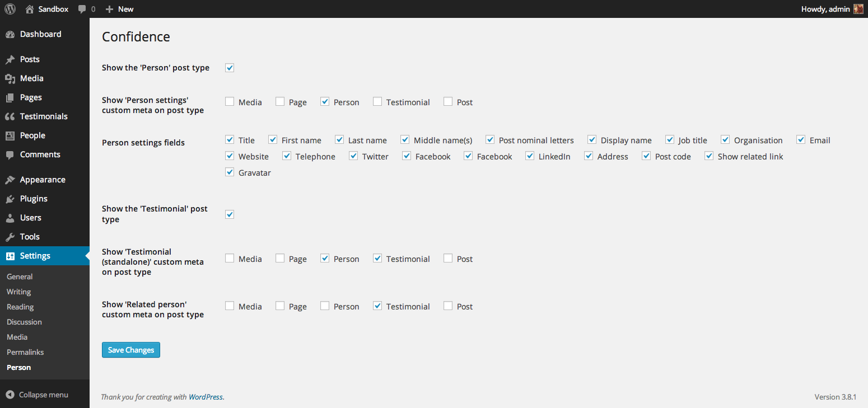Viewport: 868px width, 408px height.
Task: Click the New label in the top bar
Action: 126,9
